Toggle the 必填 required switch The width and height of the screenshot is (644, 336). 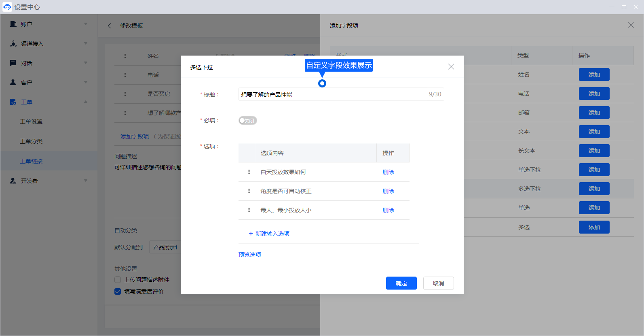click(247, 121)
